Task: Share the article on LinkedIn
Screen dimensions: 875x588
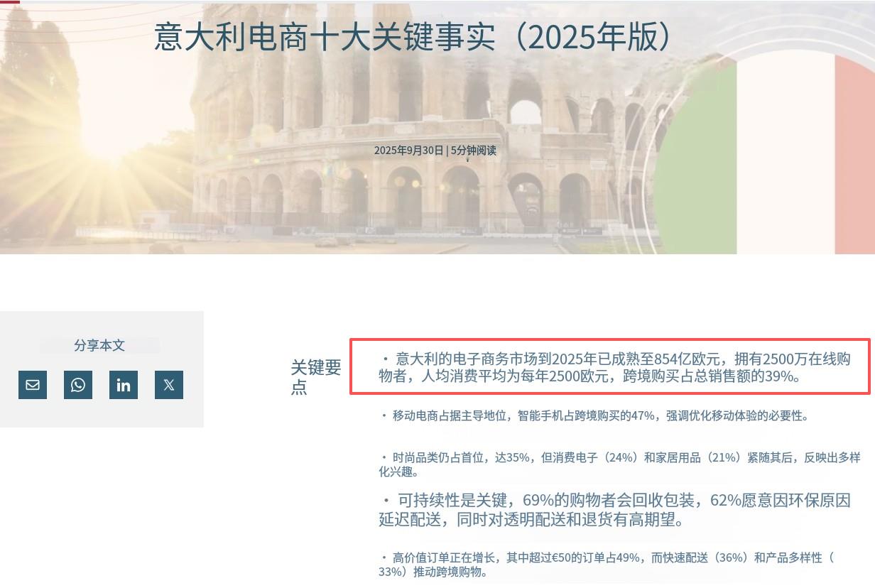Action: (x=124, y=385)
